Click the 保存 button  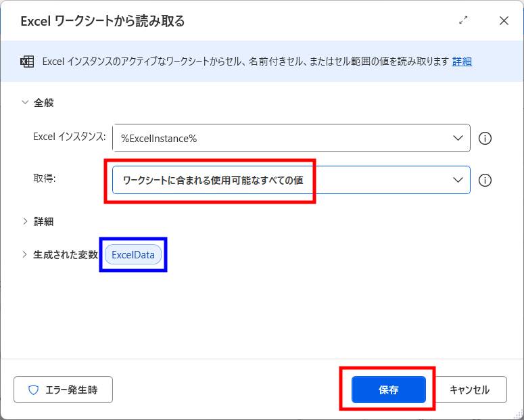pyautogui.click(x=389, y=390)
